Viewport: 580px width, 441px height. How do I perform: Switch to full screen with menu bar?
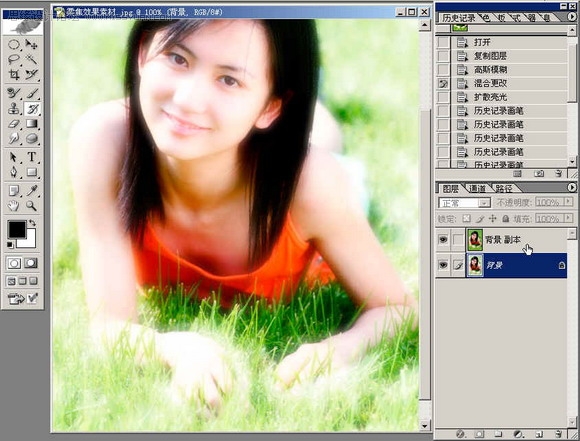(23, 281)
